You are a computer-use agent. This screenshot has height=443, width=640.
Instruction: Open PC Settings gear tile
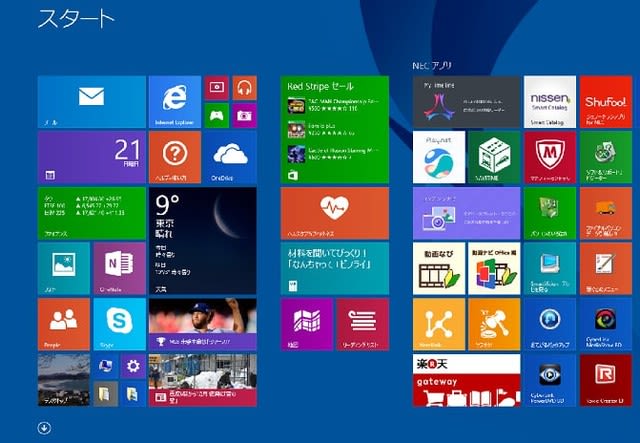point(133,366)
